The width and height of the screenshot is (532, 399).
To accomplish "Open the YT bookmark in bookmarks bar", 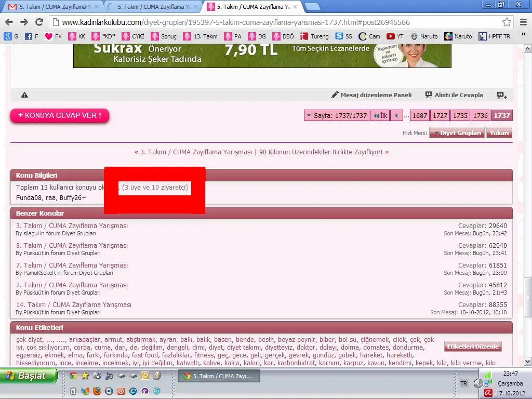I will point(395,36).
